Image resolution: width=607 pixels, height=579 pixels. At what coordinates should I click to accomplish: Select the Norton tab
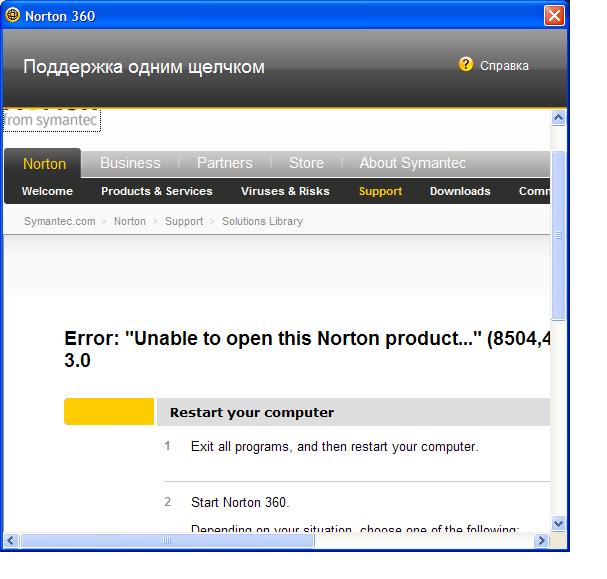coord(45,164)
